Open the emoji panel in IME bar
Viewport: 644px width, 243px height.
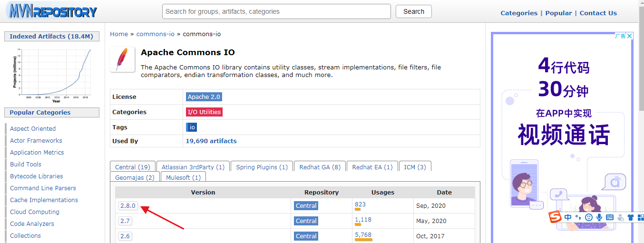(589, 217)
